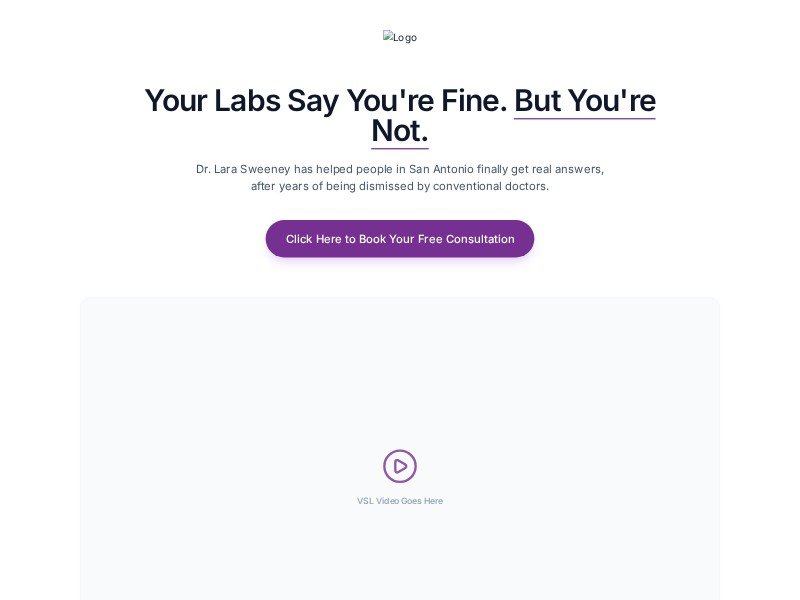Viewport: 800px width, 600px height.
Task: Click the underlined "But You're" headline text
Action: 585,101
